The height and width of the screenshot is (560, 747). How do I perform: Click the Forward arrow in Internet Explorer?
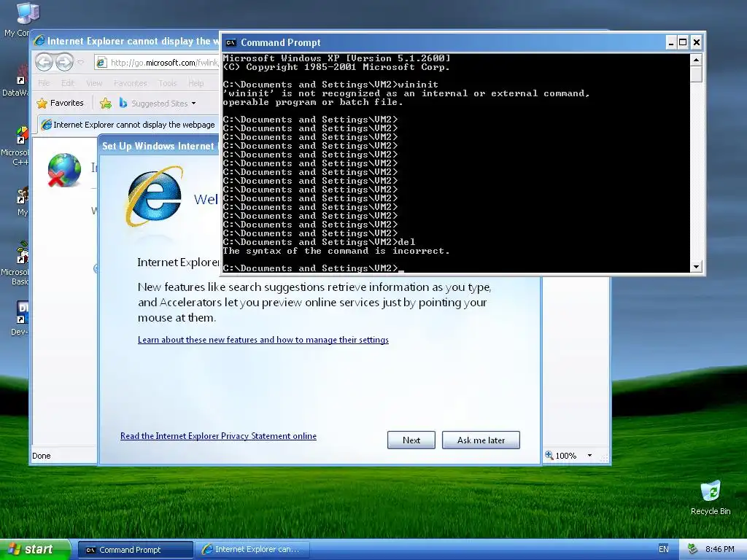pos(64,62)
